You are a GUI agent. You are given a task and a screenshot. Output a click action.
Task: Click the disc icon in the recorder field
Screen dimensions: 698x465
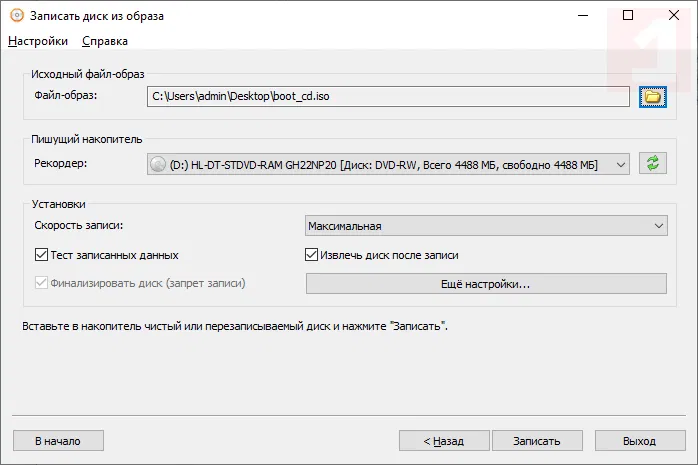pos(157,163)
